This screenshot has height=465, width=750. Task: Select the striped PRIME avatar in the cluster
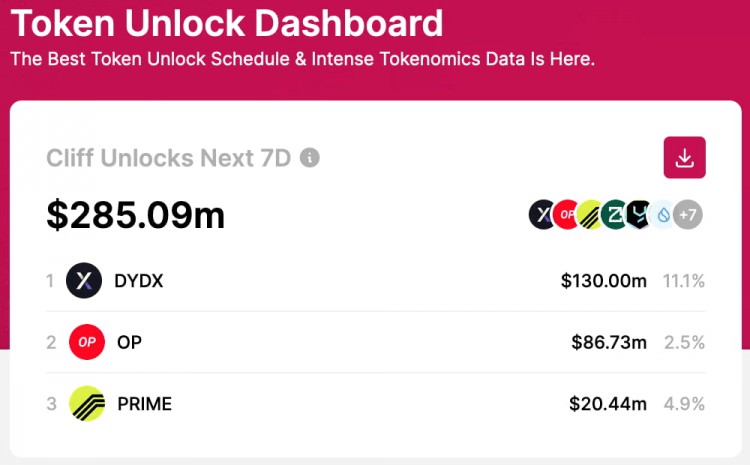coord(590,214)
